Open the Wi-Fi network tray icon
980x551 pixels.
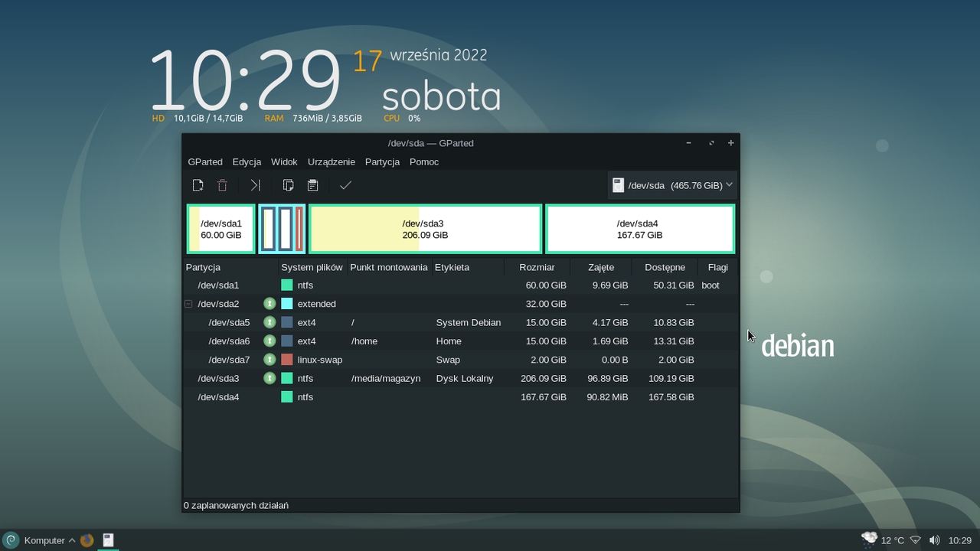coord(915,540)
